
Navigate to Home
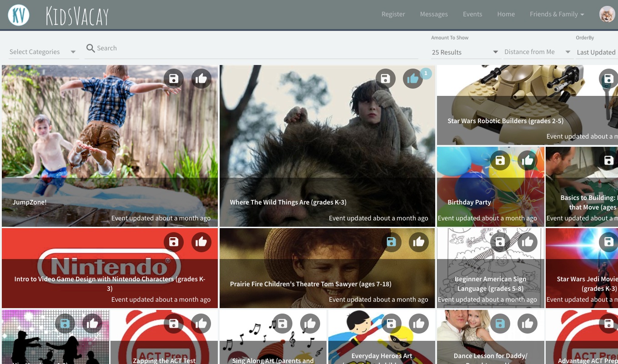pyautogui.click(x=506, y=14)
